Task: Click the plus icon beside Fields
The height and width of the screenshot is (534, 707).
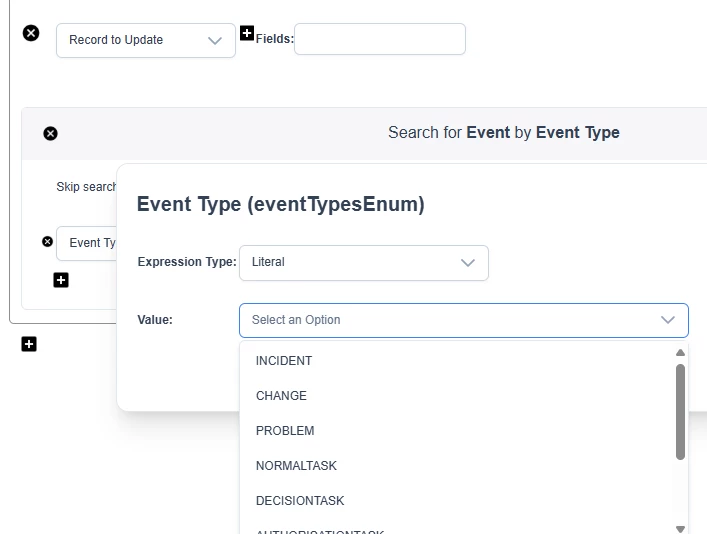Action: click(x=247, y=33)
